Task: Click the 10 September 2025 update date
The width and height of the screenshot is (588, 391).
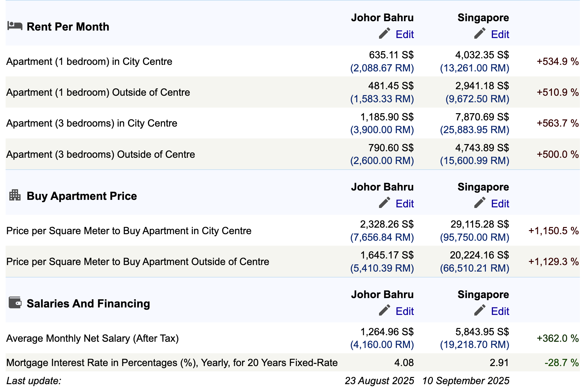Action: (466, 381)
